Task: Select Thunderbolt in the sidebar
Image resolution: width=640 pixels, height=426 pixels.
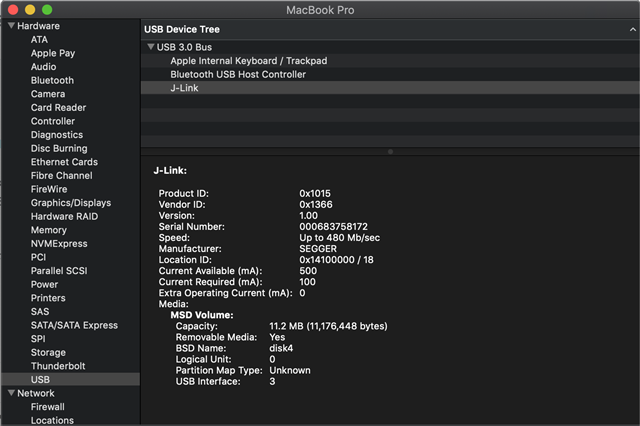Action: (58, 366)
